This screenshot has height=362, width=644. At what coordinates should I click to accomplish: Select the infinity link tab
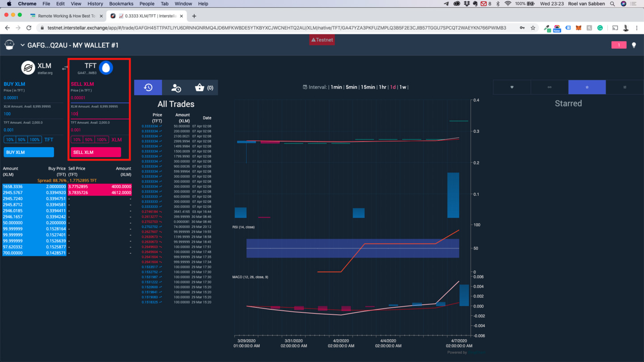pos(550,87)
